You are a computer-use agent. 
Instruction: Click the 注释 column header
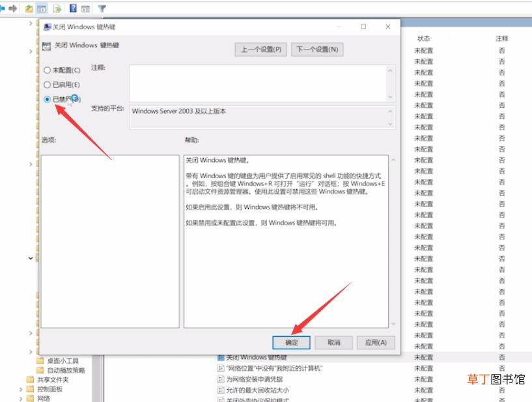(x=502, y=38)
